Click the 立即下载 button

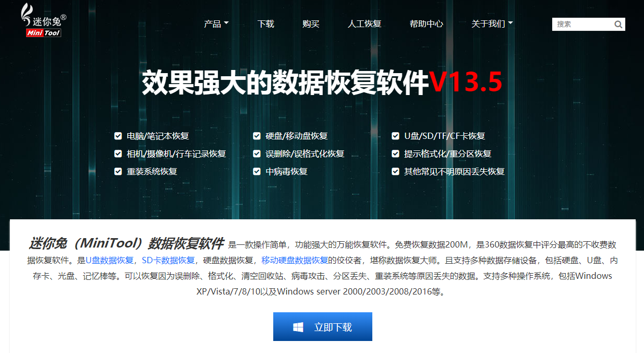click(x=323, y=327)
